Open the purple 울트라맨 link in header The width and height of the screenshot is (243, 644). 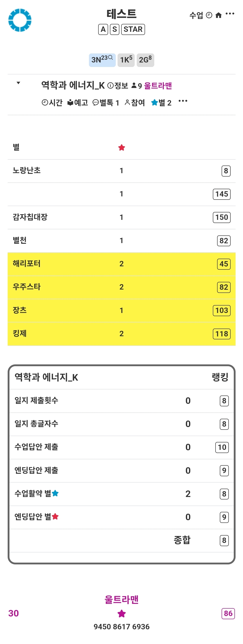pos(158,86)
